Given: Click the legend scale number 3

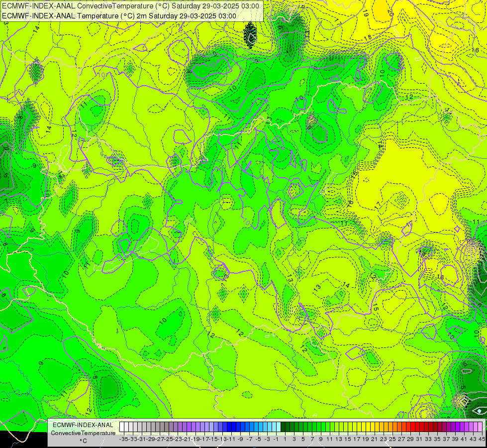Looking at the screenshot, I should click(x=294, y=439).
